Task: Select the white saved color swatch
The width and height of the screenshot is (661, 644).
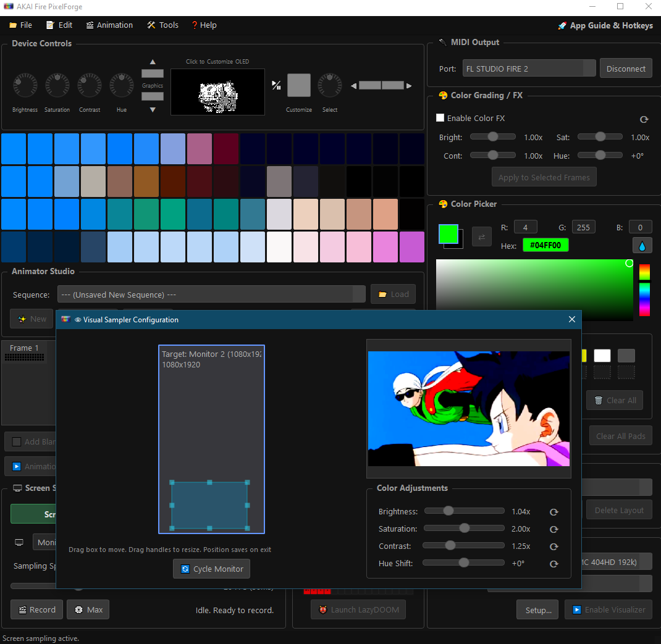Action: pyautogui.click(x=602, y=356)
